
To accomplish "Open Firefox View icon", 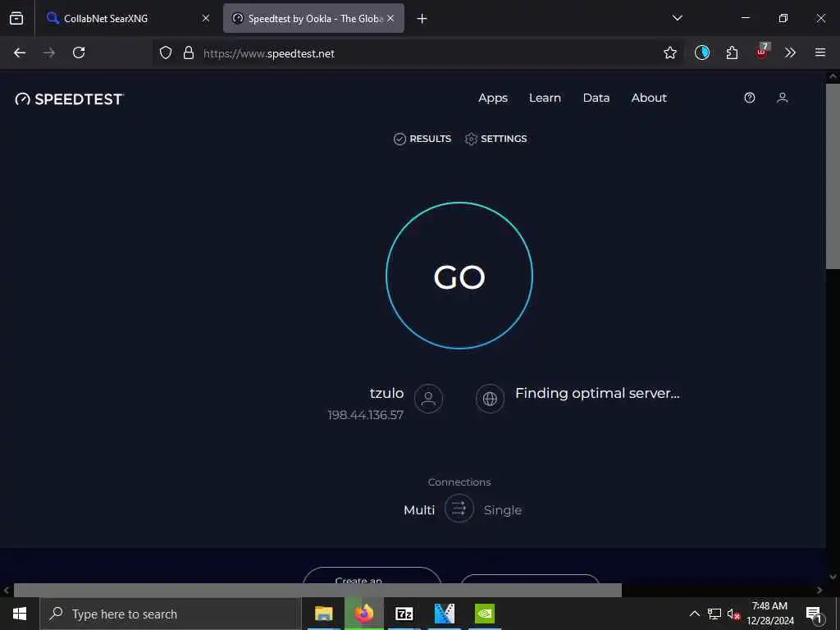I will pos(16,18).
